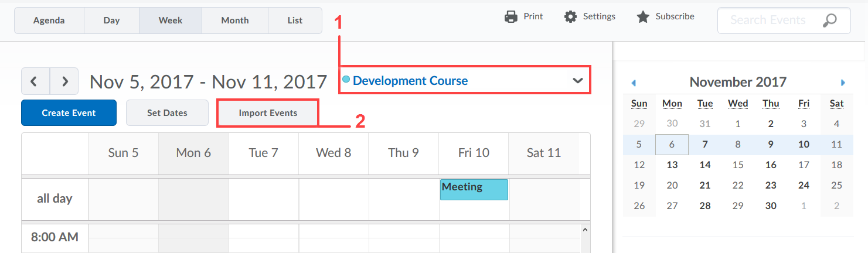This screenshot has width=868, height=253.
Task: Click the Subscribe star icon
Action: 643,17
